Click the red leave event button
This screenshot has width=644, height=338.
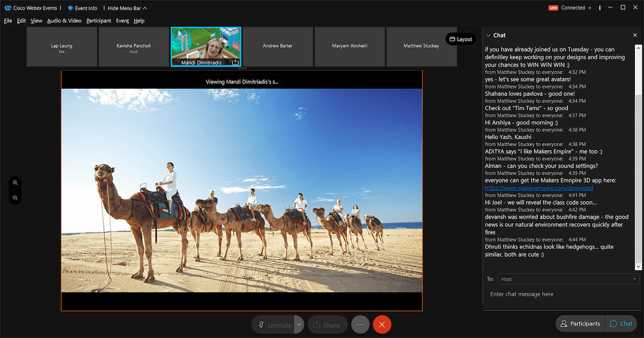(x=382, y=325)
